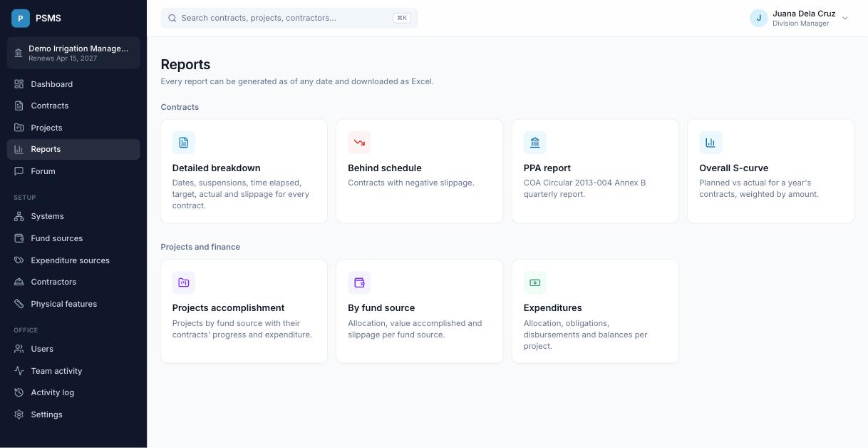This screenshot has height=448, width=868.
Task: Click the Detailed breakdown document icon
Action: click(184, 143)
